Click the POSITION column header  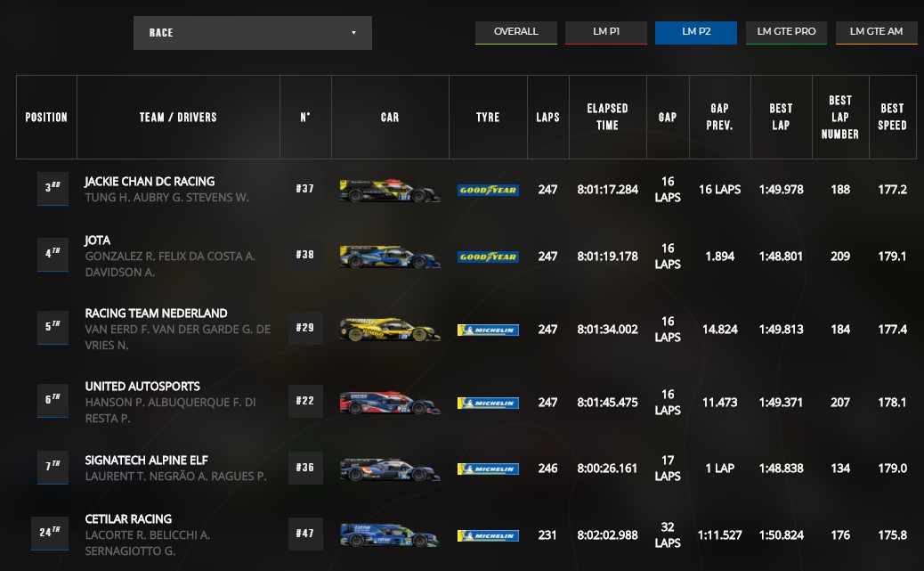point(46,118)
